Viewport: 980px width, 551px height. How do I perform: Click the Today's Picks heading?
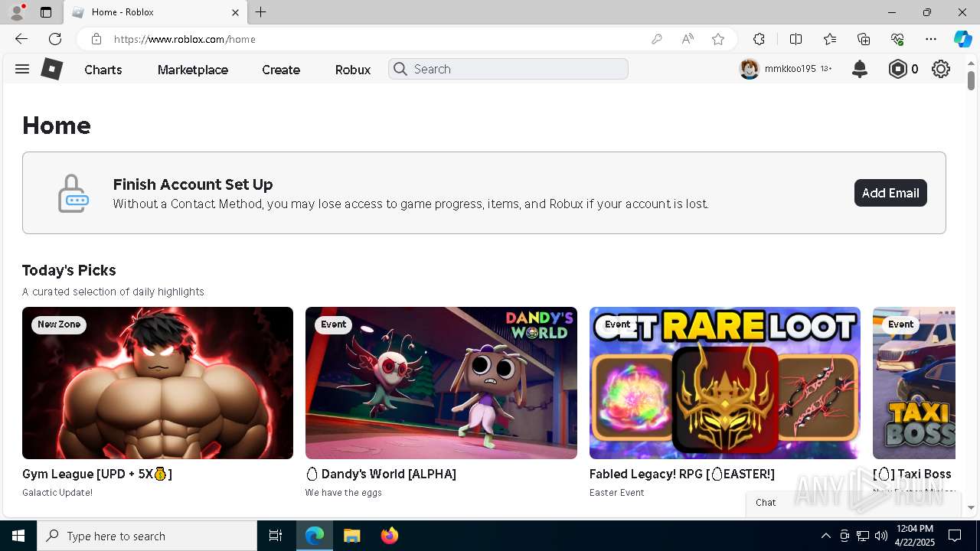69,270
